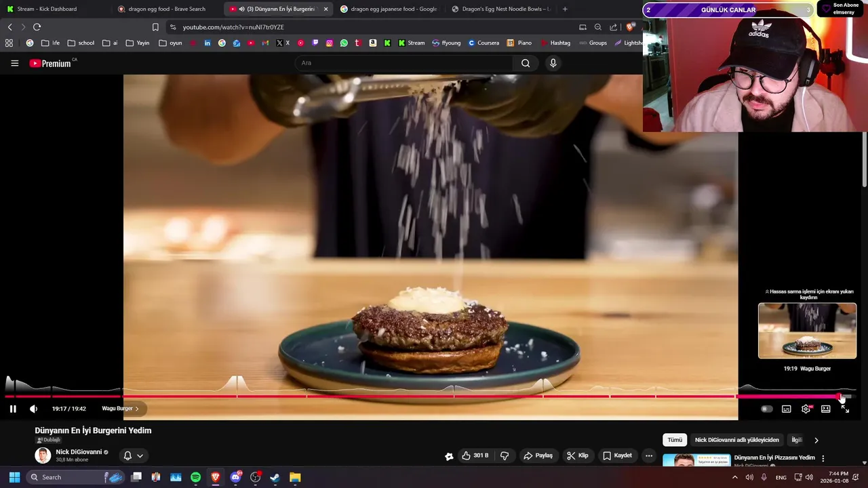Open the Instagram bookmark icon
Screen dimensions: 868x488
point(330,43)
